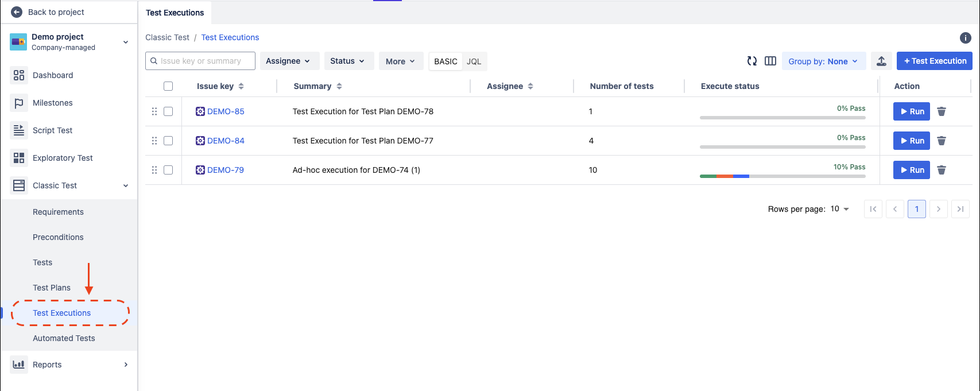Image resolution: width=980 pixels, height=391 pixels.
Task: Select the checkbox for DEMO-79 row
Action: pos(168,170)
